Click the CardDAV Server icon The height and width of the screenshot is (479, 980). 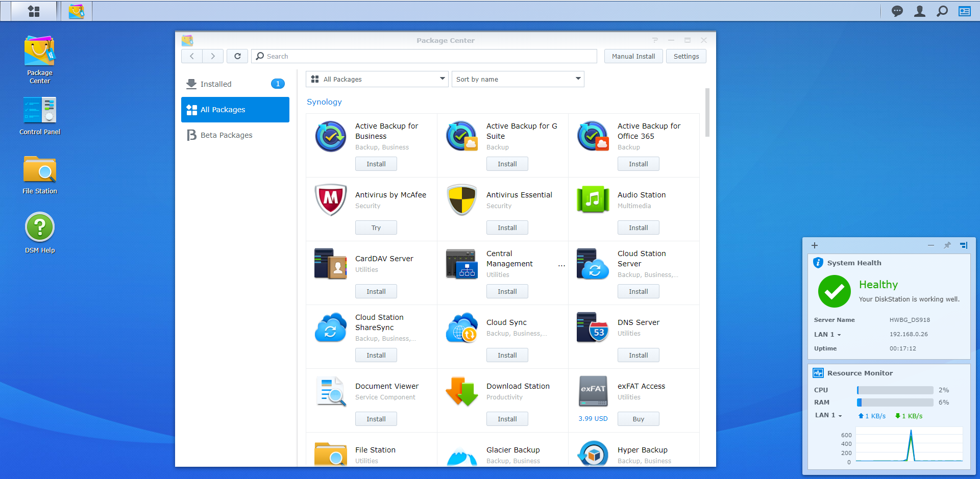pos(331,264)
